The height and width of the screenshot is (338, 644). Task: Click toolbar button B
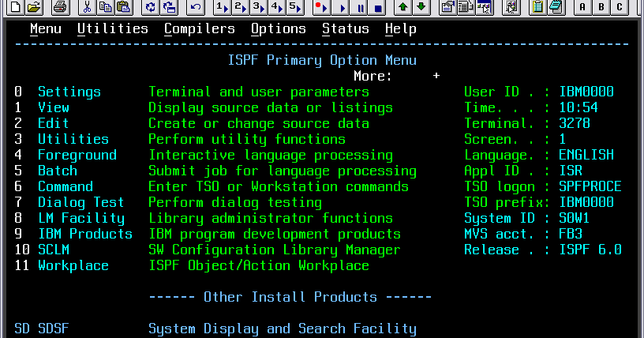click(x=601, y=6)
